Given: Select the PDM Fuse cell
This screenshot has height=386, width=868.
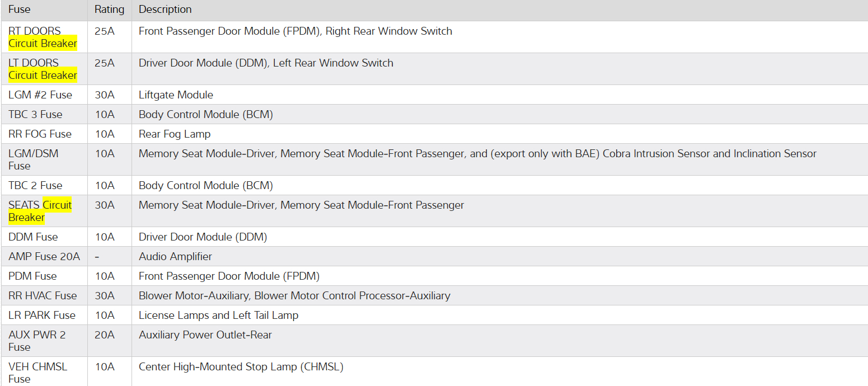Looking at the screenshot, I should click(32, 276).
